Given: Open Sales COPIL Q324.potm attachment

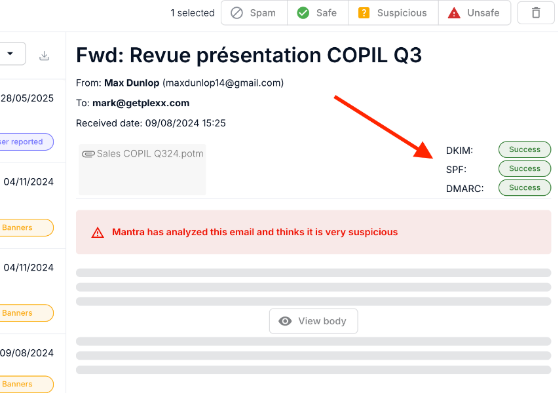Looking at the screenshot, I should tap(142, 169).
